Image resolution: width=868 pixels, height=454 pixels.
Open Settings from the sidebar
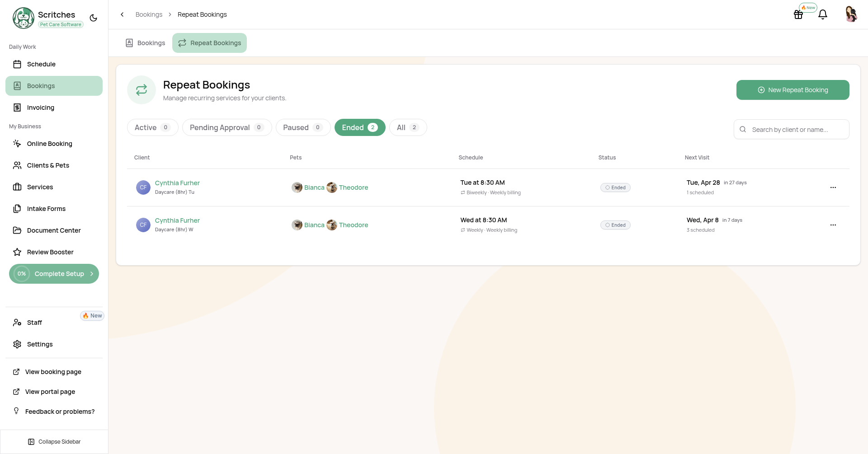[40, 344]
